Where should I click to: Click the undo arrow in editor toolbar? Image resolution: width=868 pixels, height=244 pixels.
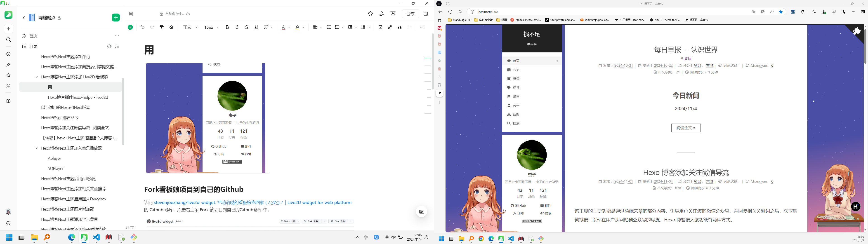[142, 27]
